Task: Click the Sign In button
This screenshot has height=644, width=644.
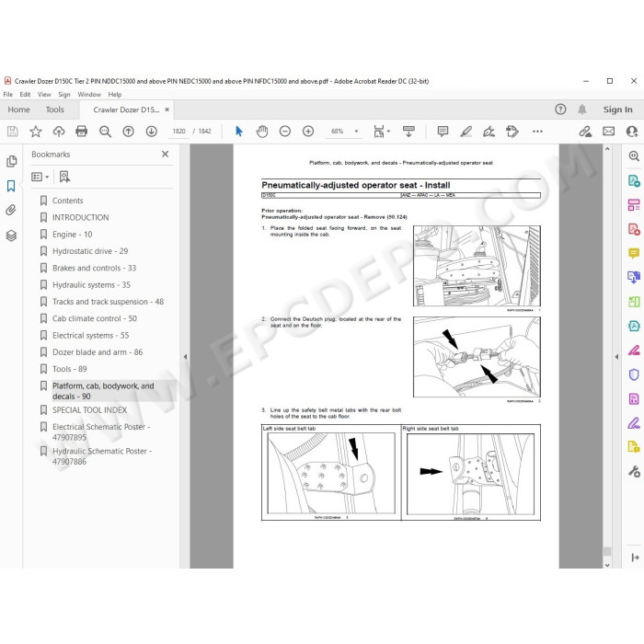Action: [x=617, y=109]
